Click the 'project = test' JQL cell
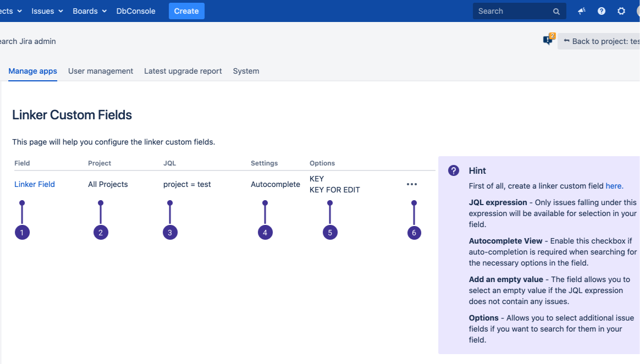The width and height of the screenshot is (640, 364). [x=187, y=184]
